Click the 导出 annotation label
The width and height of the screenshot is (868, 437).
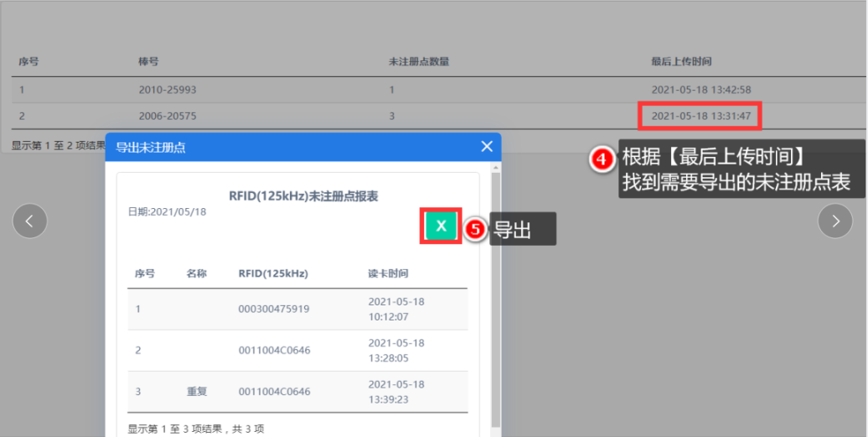tap(511, 231)
